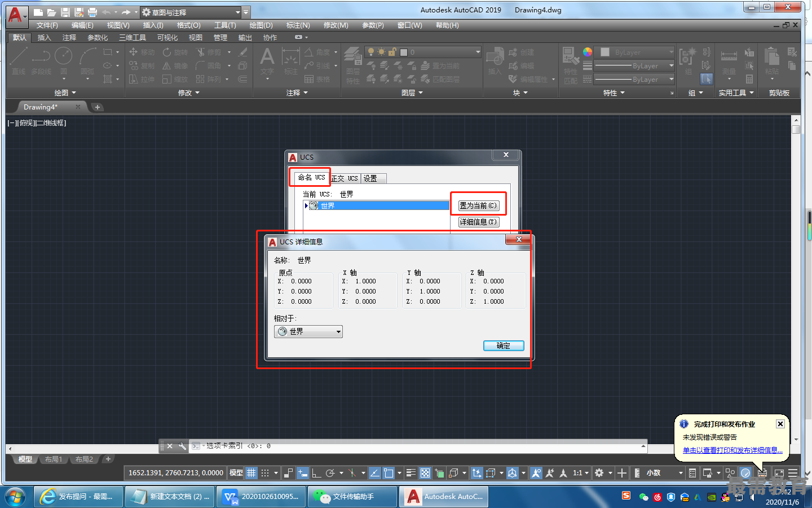Toggle grid display in status bar
Image resolution: width=812 pixels, height=508 pixels.
[251, 473]
